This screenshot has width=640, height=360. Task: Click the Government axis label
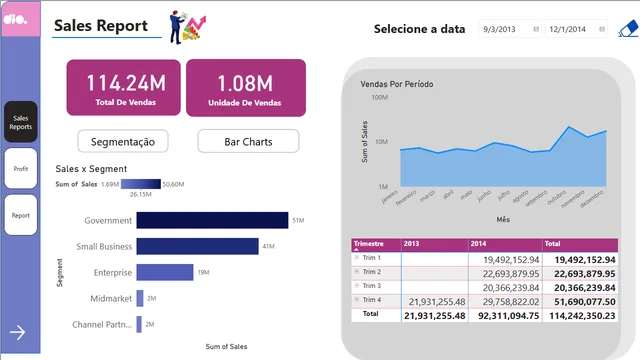pos(108,220)
